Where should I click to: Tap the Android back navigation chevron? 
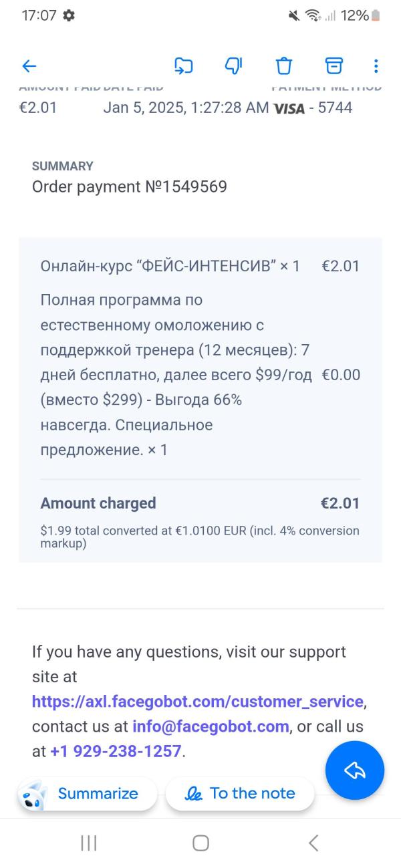pyautogui.click(x=313, y=843)
